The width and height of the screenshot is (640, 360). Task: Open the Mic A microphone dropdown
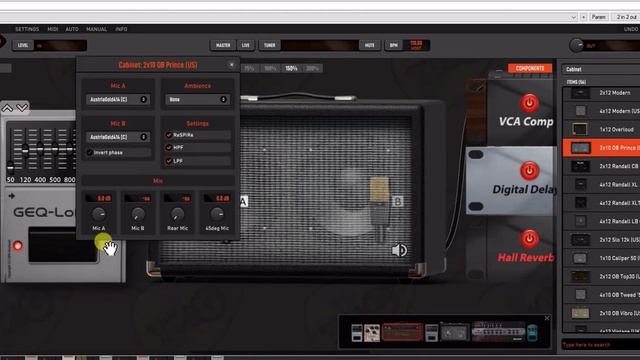118,99
